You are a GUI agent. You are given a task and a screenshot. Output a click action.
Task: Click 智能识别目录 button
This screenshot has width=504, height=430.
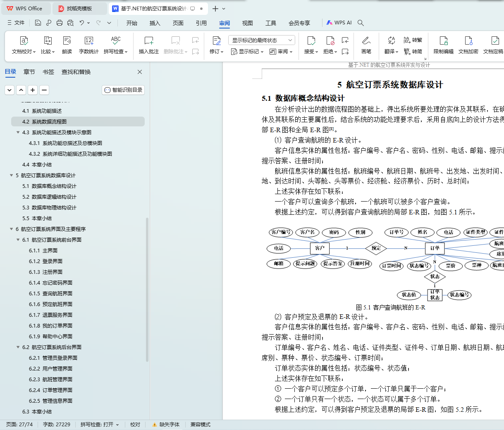(x=123, y=90)
